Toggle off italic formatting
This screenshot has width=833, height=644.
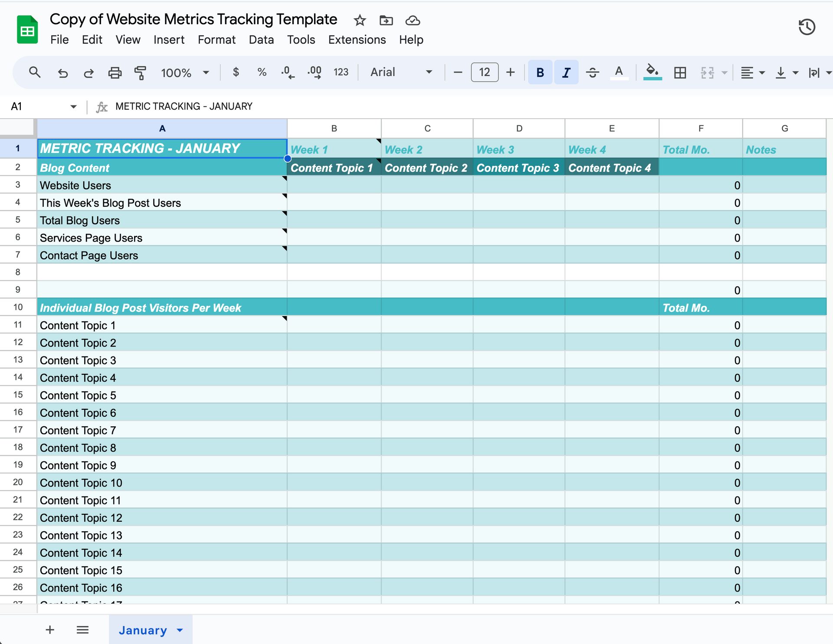pyautogui.click(x=566, y=72)
